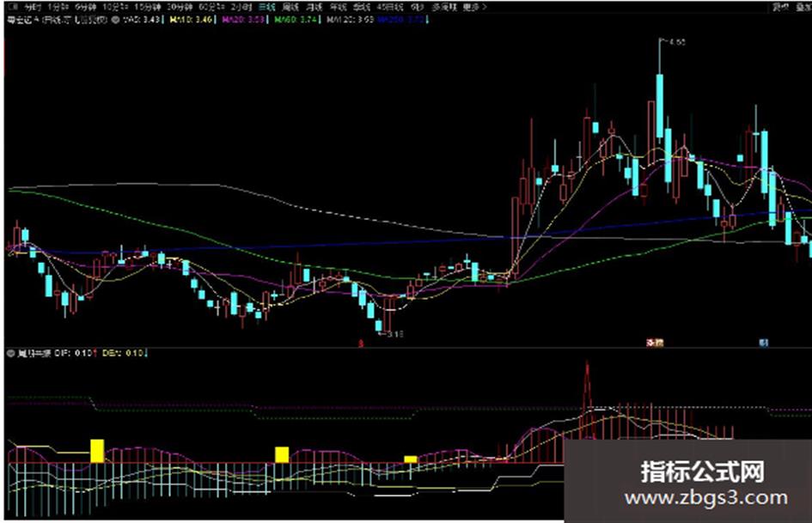This screenshot has height=523, width=812.
Task: Switch to the 1分钟 period tab
Action: (x=58, y=7)
